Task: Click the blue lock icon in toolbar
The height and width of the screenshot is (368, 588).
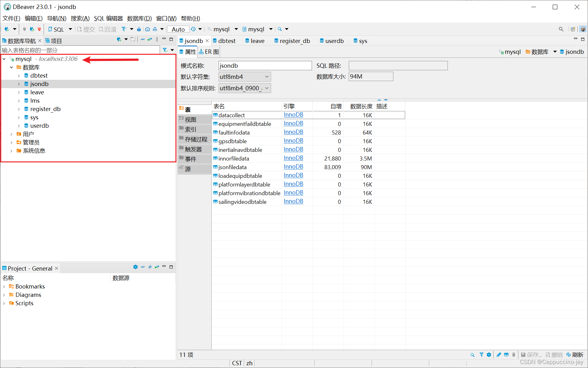Action: [139, 29]
